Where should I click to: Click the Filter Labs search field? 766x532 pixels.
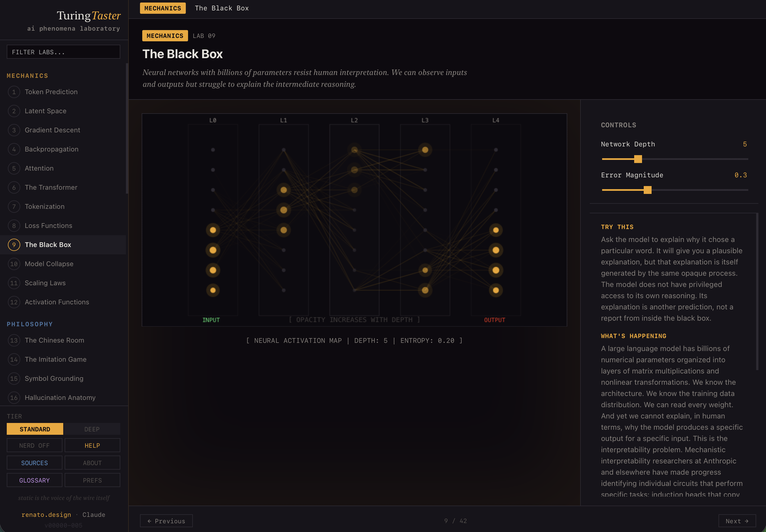[x=63, y=52]
